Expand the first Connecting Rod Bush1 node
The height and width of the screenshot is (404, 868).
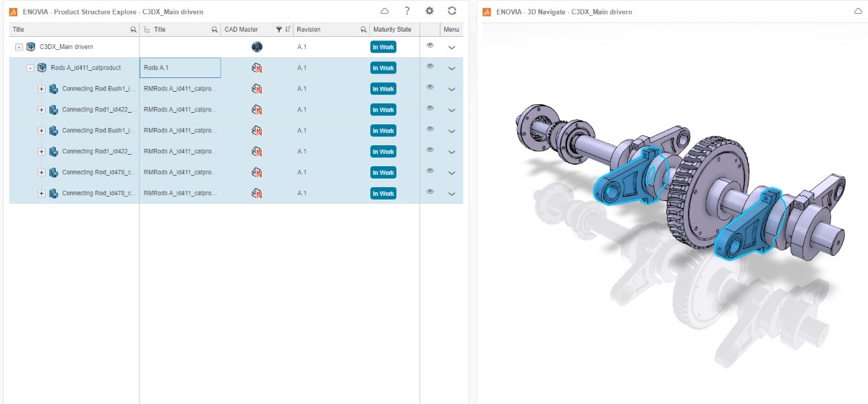click(x=42, y=89)
